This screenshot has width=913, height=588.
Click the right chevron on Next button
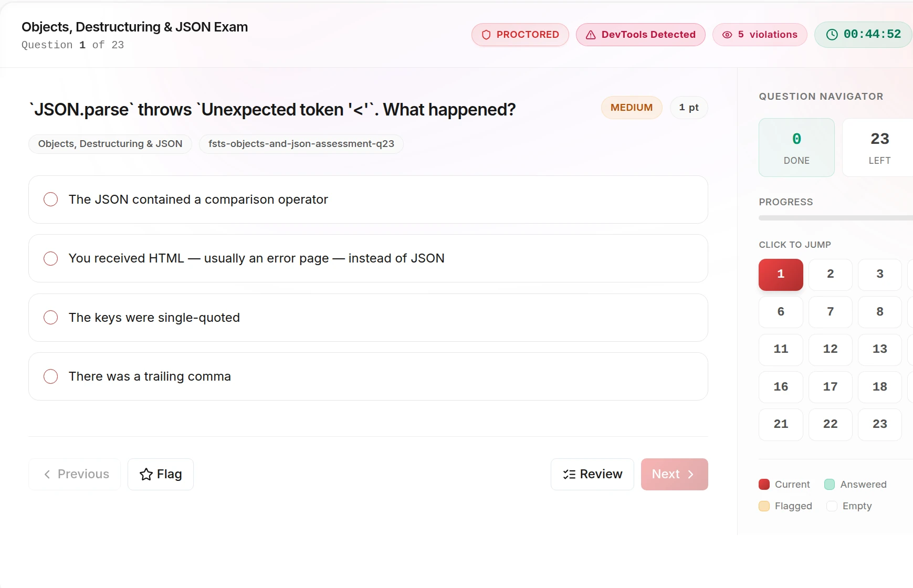point(691,474)
